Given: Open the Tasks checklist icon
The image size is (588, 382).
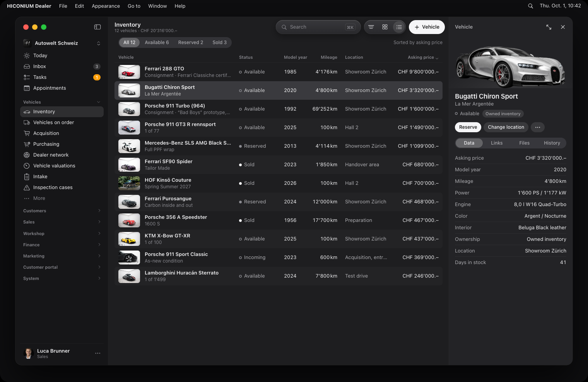Looking at the screenshot, I should coord(27,77).
